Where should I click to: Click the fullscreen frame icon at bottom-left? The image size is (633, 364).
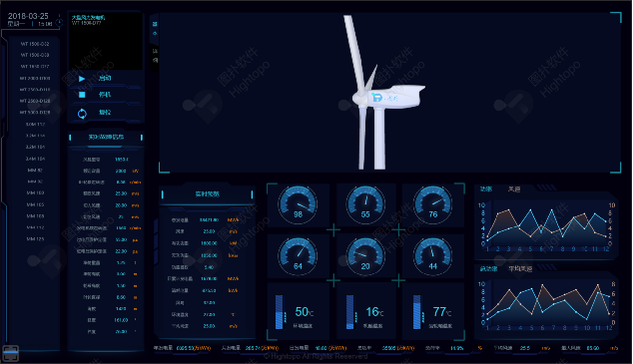tap(11, 353)
